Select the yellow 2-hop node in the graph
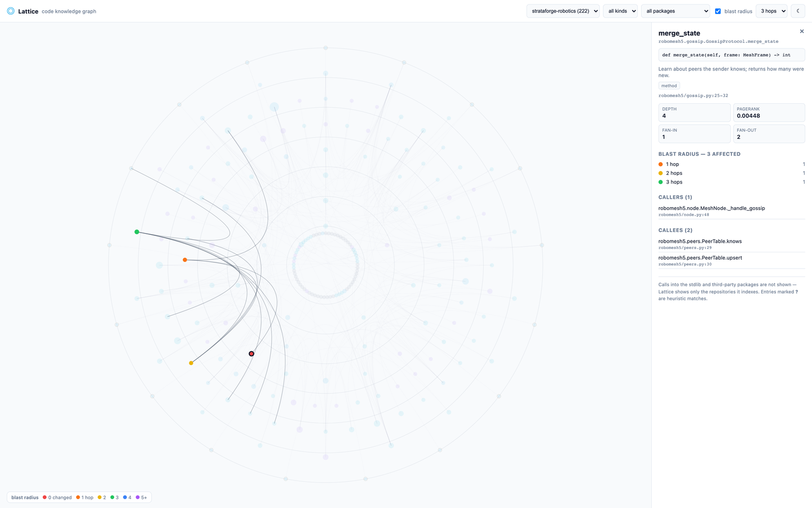This screenshot has width=812, height=508. (x=191, y=363)
